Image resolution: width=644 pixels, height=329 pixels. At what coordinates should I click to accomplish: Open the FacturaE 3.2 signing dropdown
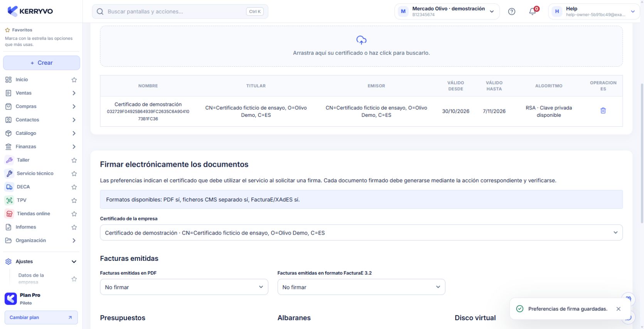coord(361,287)
